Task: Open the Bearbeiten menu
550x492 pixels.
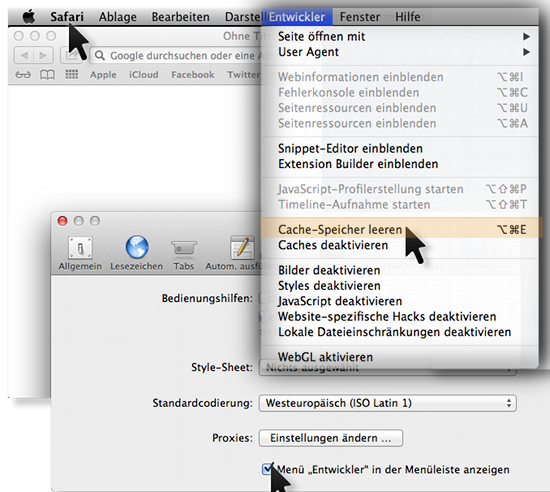Action: 180,17
